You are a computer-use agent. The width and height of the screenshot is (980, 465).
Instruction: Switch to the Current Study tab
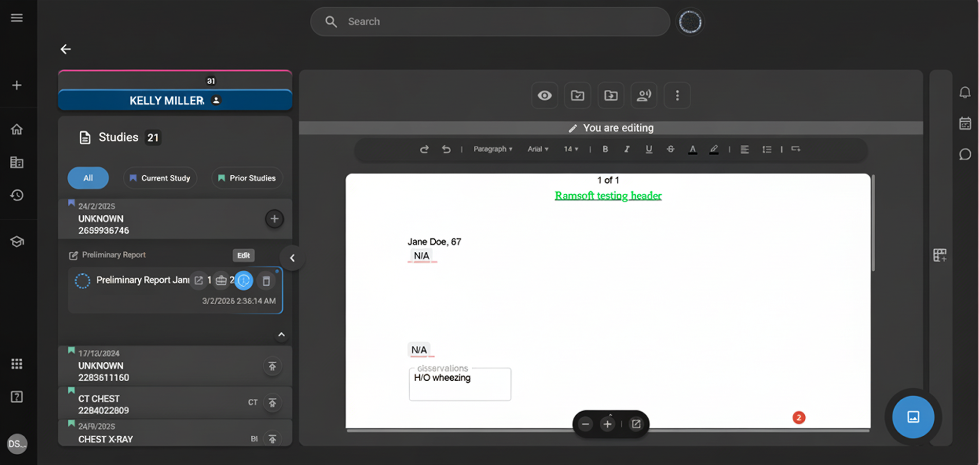(x=160, y=178)
